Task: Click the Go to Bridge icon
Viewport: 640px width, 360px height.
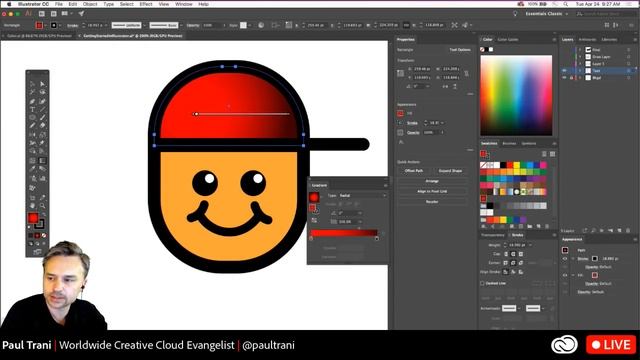Action: click(42, 14)
